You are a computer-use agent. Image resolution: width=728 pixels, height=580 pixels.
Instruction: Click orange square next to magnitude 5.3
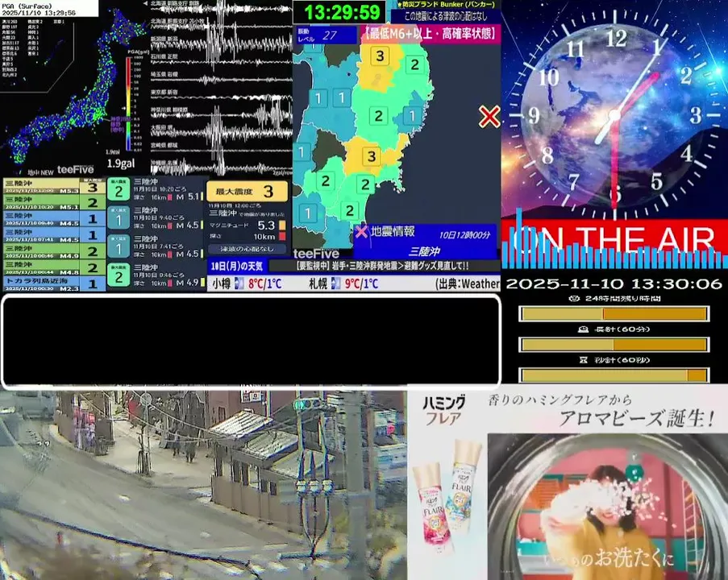pos(282,226)
